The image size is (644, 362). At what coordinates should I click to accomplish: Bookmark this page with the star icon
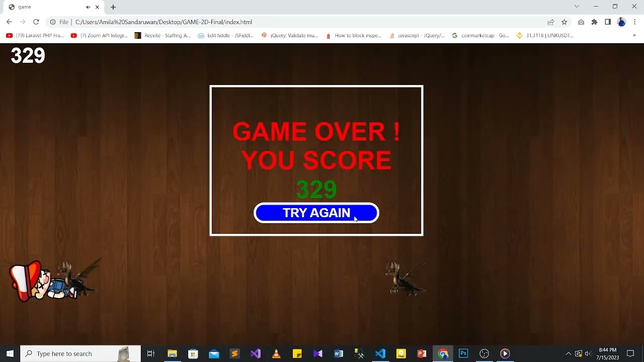coord(565,22)
